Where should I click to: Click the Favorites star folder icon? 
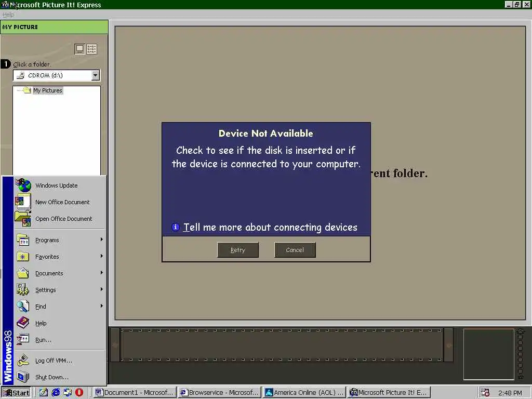23,257
